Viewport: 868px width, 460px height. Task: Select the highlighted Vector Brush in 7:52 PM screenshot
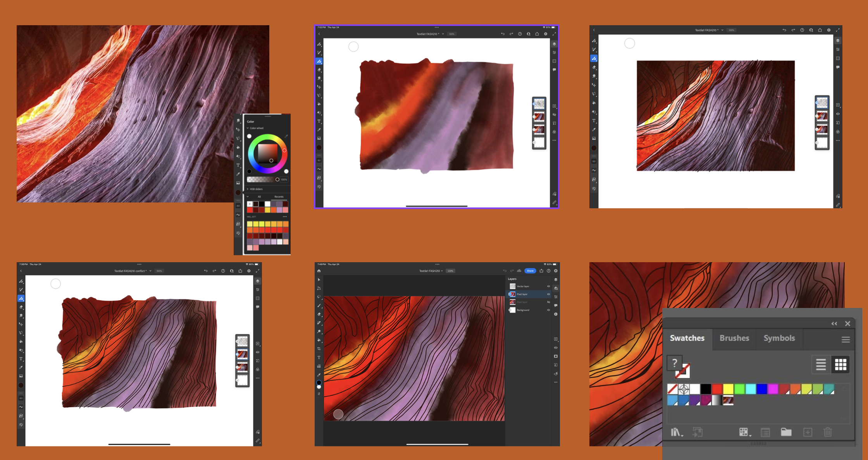coord(319,61)
